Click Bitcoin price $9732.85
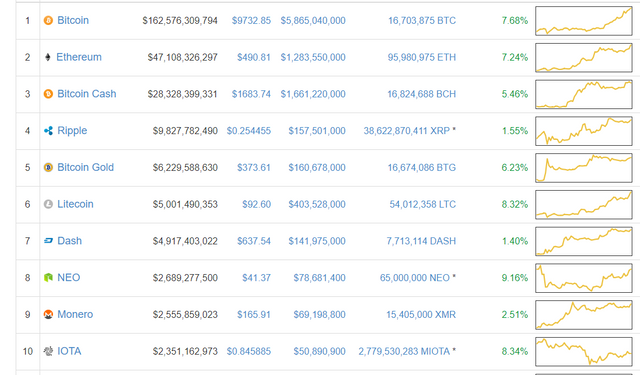The height and width of the screenshot is (375, 640). (x=251, y=20)
